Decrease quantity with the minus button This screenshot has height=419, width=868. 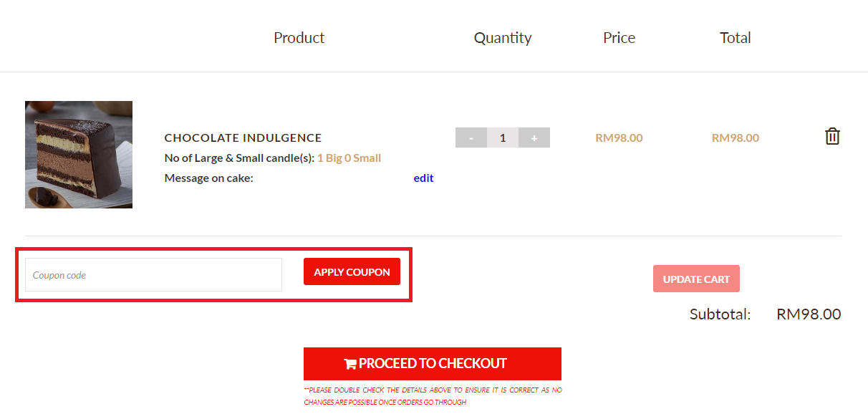[471, 138]
